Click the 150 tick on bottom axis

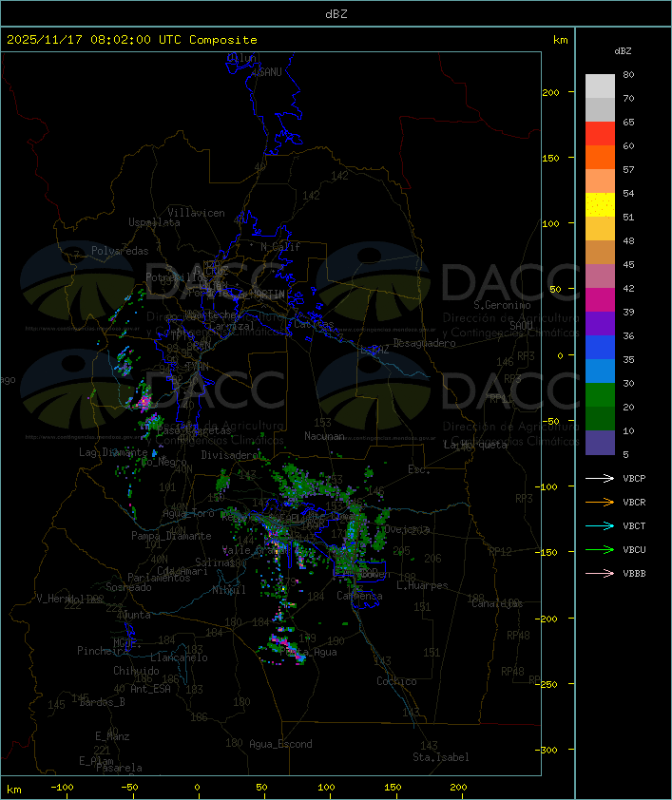tap(393, 788)
